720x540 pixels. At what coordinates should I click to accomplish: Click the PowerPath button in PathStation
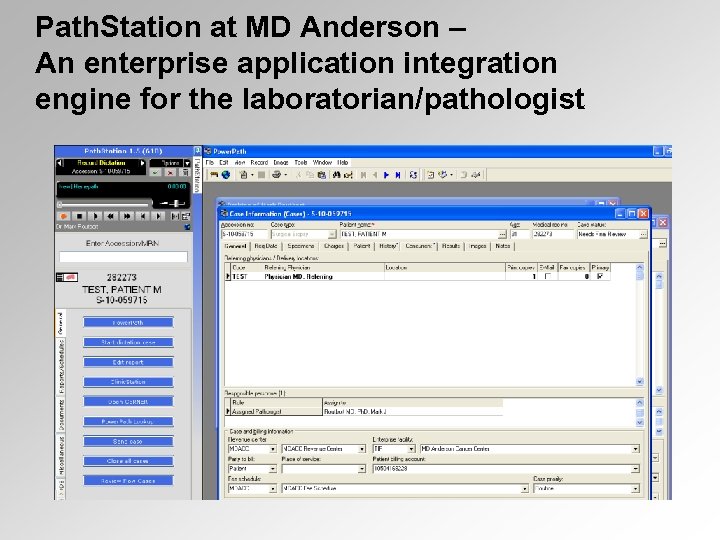[128, 322]
